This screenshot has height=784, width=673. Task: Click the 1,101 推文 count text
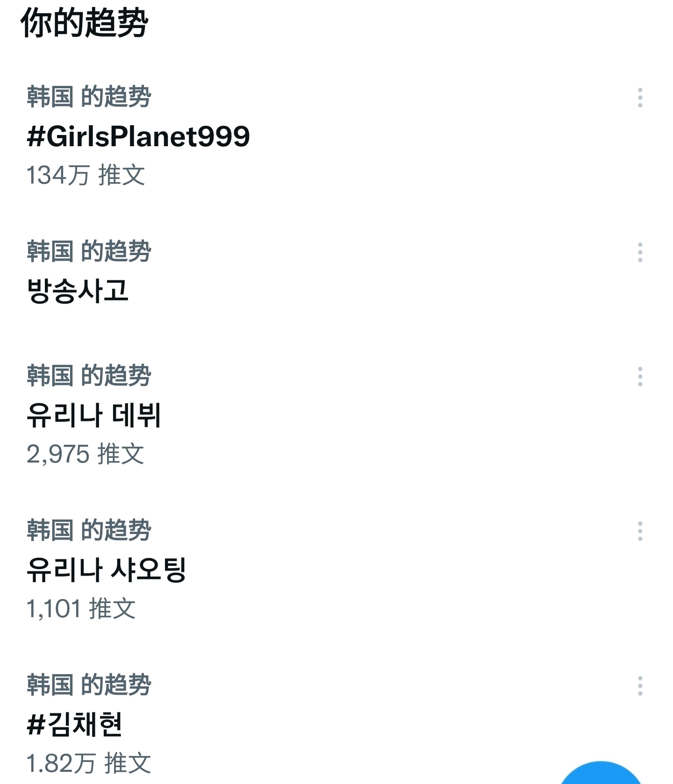coord(81,608)
